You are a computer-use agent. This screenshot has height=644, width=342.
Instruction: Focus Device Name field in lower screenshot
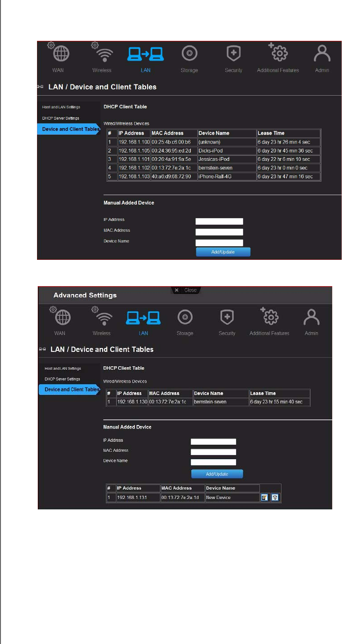pos(213,462)
